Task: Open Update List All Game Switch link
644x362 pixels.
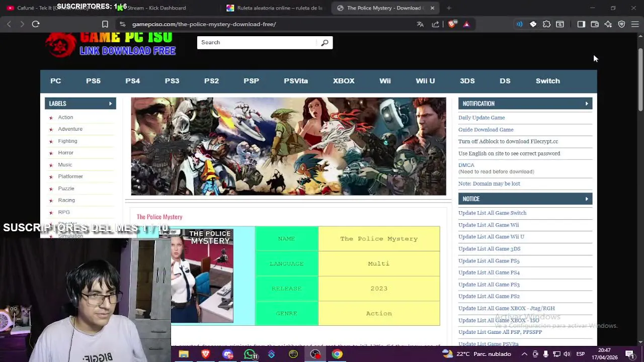Action: [x=492, y=213]
